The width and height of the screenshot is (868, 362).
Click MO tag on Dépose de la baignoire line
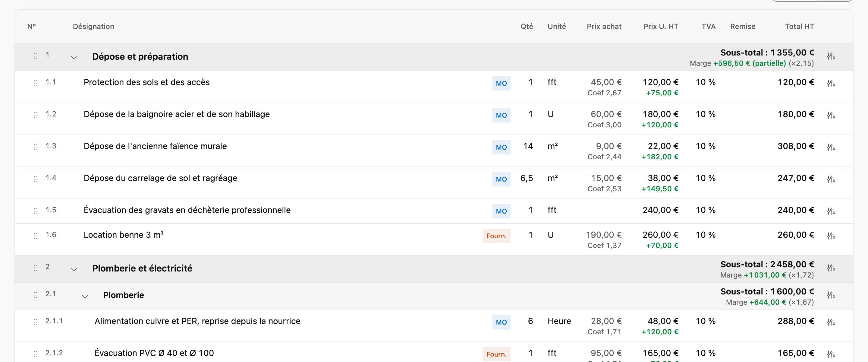[501, 115]
